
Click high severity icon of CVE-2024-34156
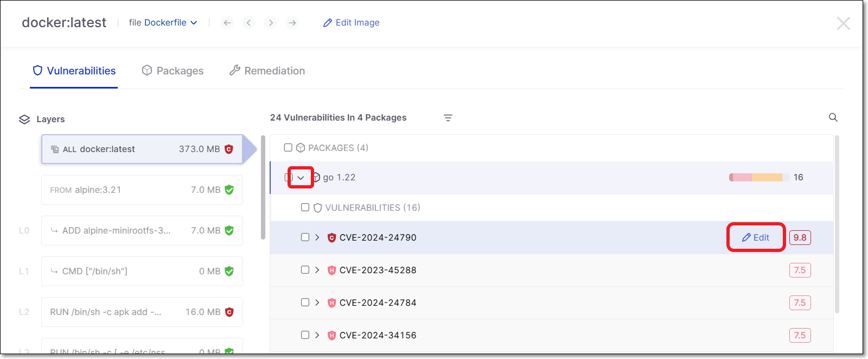pyautogui.click(x=331, y=336)
